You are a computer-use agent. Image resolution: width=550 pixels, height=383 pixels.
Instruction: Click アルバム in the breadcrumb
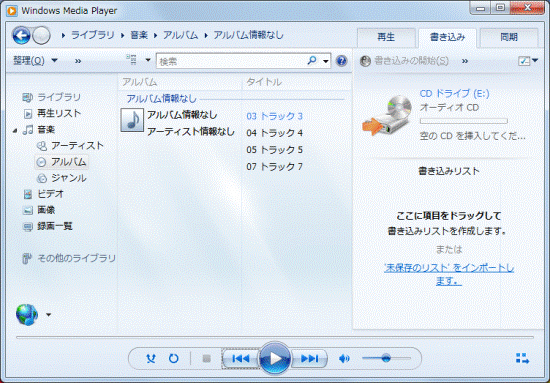pos(181,35)
